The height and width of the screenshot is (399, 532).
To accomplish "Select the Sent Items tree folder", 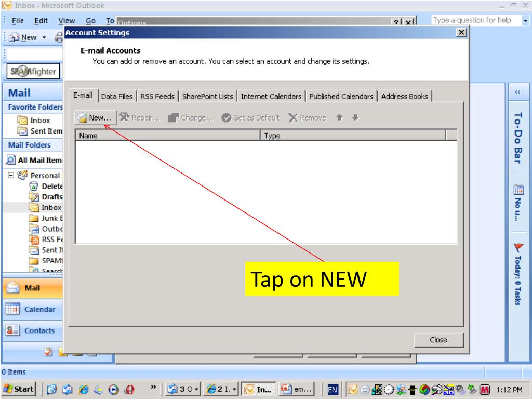I will 46,250.
